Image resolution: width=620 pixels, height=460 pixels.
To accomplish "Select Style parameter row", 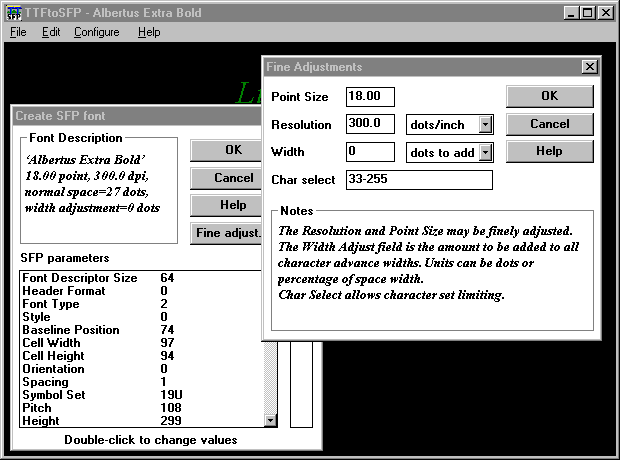I will click(x=142, y=317).
